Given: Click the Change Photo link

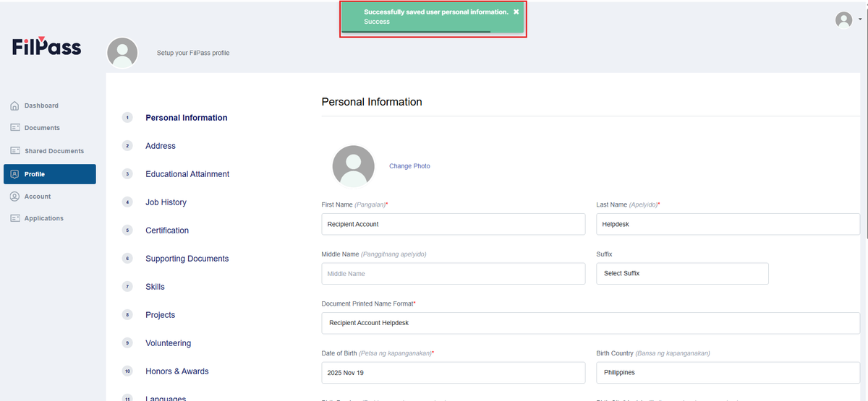Looking at the screenshot, I should (x=409, y=166).
